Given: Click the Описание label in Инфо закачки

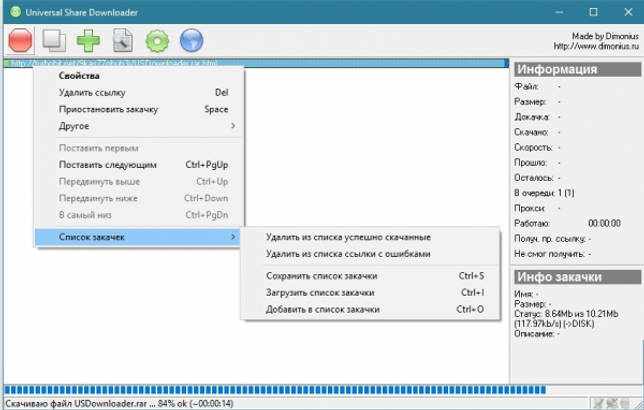Looking at the screenshot, I should 534,334.
